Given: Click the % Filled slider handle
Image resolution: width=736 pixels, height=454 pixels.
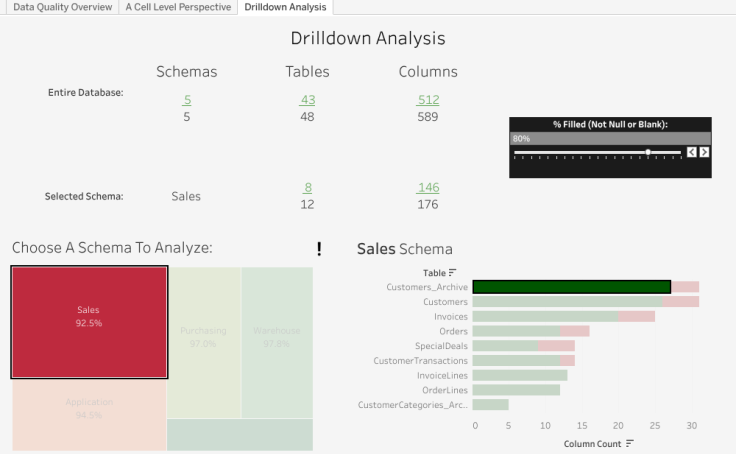Looking at the screenshot, I should click(x=648, y=152).
